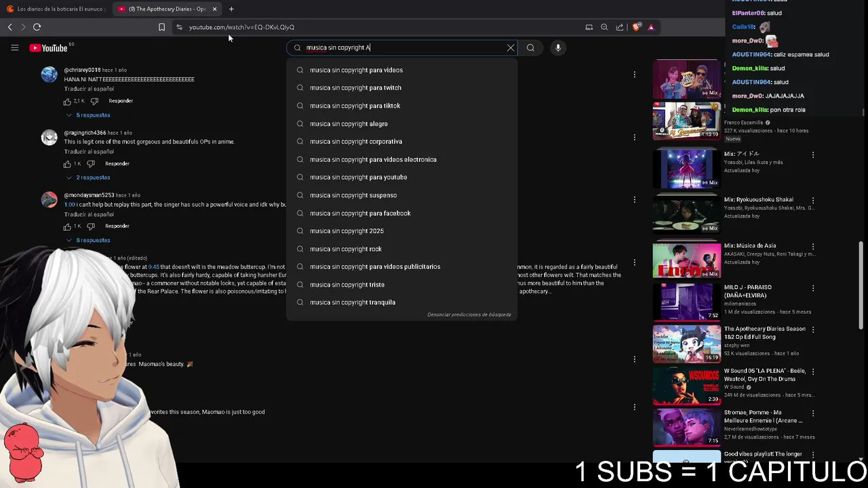Select suggestion 'musica sin copyright tranquila'

[401, 302]
